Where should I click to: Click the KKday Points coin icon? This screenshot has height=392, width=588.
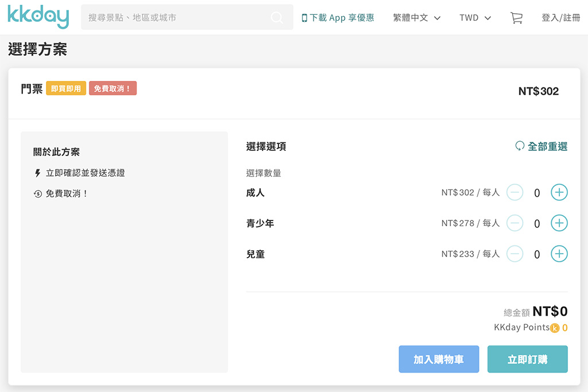(x=555, y=328)
